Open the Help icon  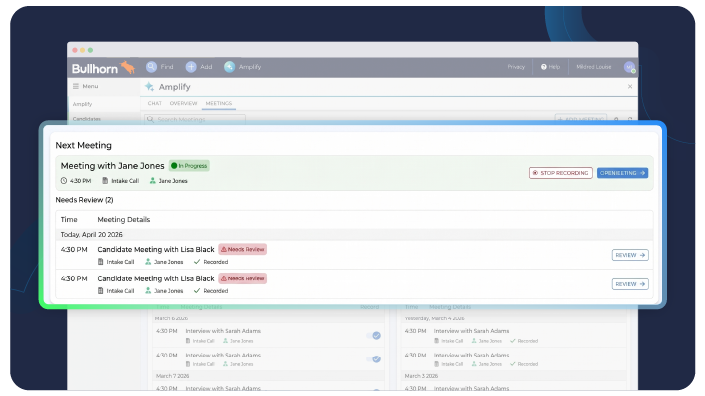[x=544, y=67]
